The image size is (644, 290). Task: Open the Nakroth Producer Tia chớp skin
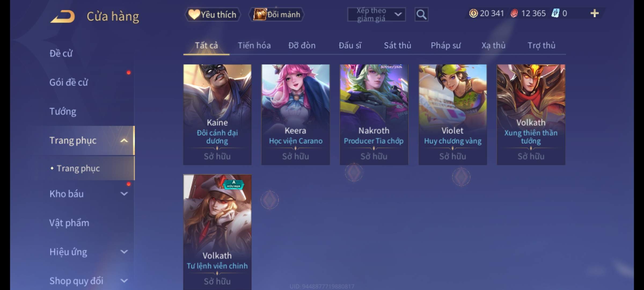pyautogui.click(x=374, y=114)
